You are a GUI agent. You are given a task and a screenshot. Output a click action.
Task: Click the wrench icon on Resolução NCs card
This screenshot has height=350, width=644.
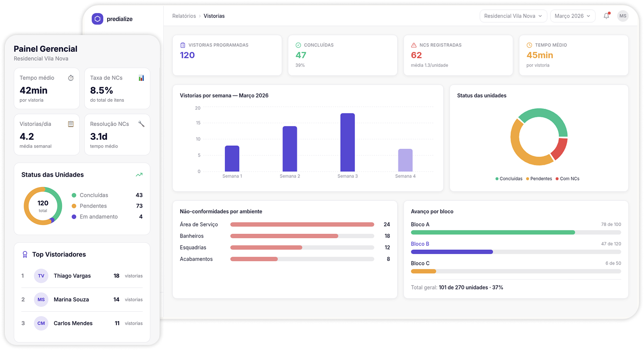(142, 124)
